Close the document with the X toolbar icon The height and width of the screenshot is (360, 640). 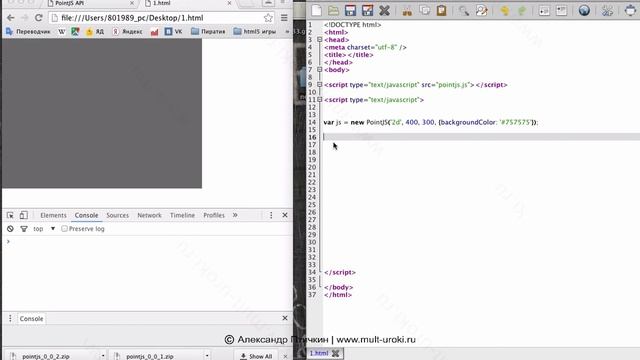(384, 10)
